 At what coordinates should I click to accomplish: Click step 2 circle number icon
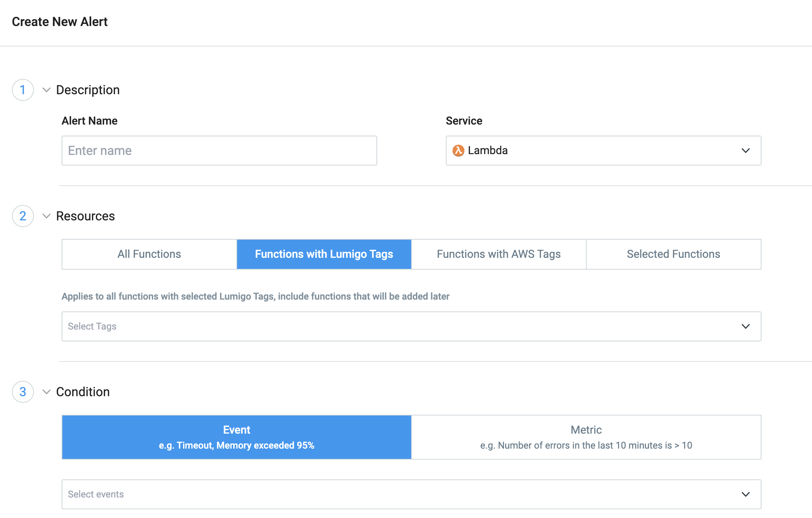(x=23, y=216)
